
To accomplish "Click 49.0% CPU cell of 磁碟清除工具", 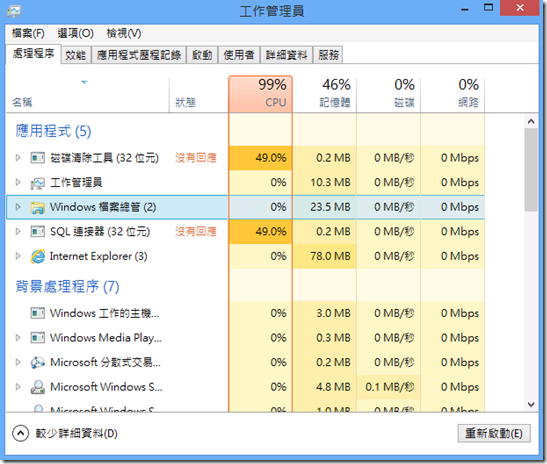I will [260, 158].
